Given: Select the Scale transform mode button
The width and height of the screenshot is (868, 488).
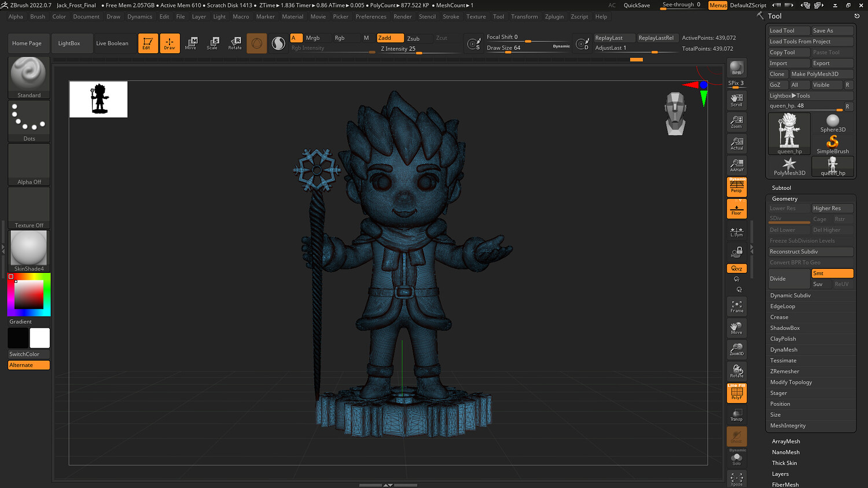Looking at the screenshot, I should coord(212,43).
